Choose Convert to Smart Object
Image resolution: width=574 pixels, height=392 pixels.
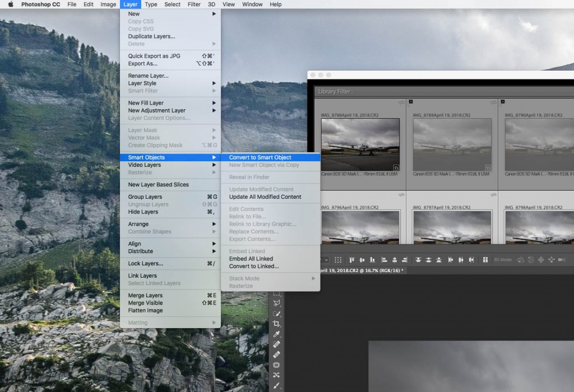tap(271, 157)
